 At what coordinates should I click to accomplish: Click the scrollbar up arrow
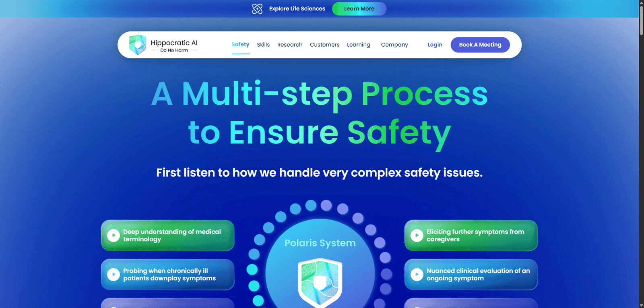(641, 3)
